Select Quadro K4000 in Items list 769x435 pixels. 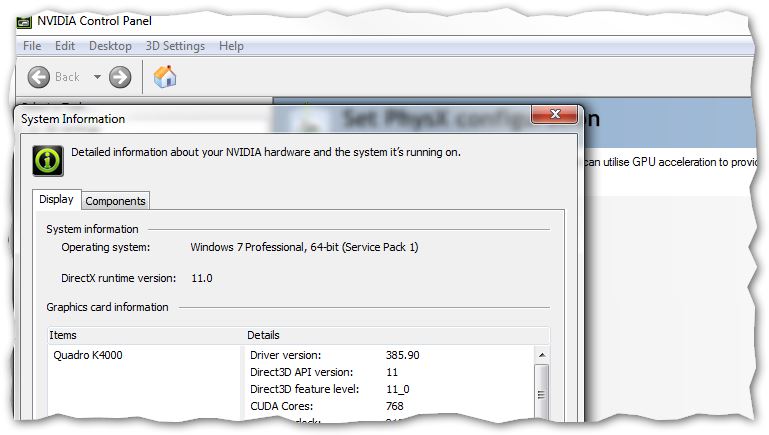[x=88, y=355]
